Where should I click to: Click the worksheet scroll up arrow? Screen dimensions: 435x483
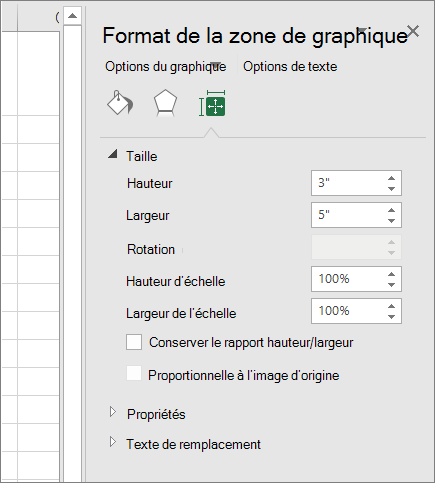[x=72, y=15]
